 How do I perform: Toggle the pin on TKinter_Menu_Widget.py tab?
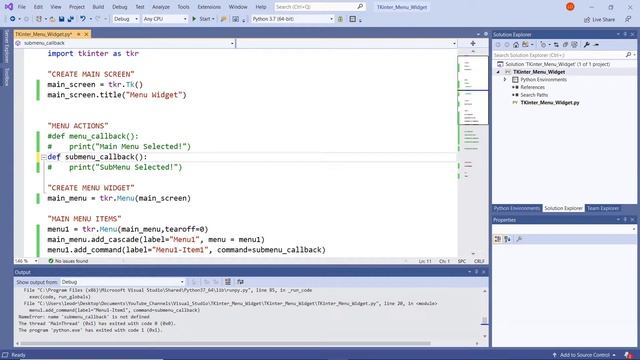point(79,34)
